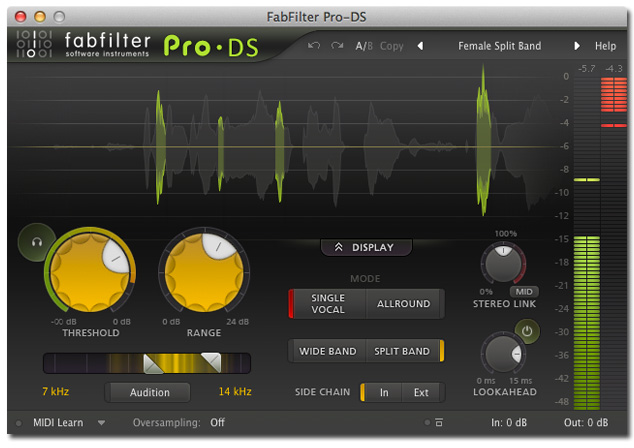Open the Female Split Band preset menu
The width and height of the screenshot is (634, 448).
coord(499,46)
